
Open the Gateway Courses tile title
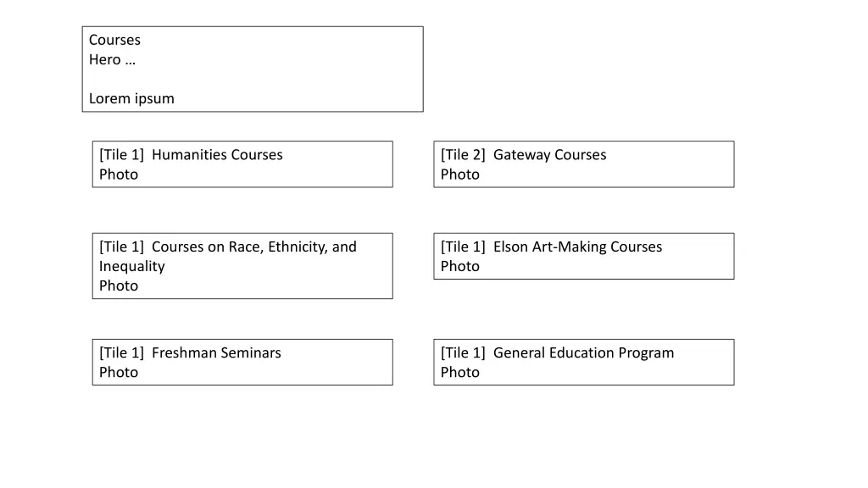(549, 154)
